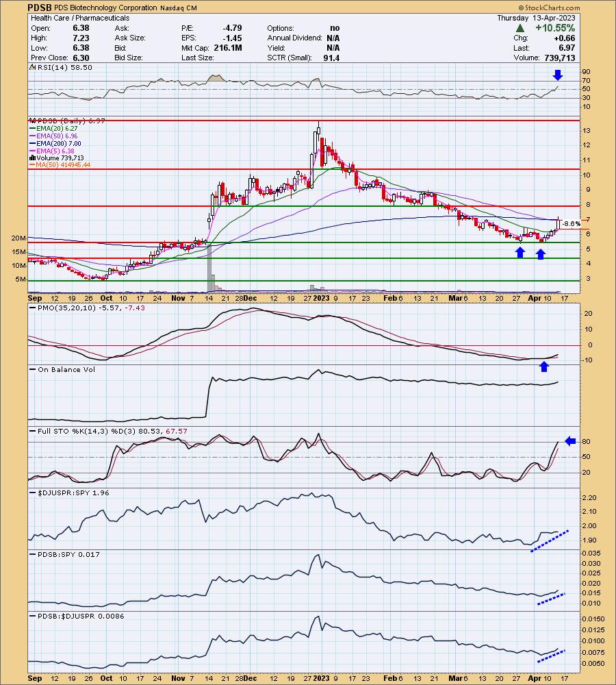The image size is (616, 685).
Task: Click the small icon before RSI(14) label
Action: (x=32, y=67)
